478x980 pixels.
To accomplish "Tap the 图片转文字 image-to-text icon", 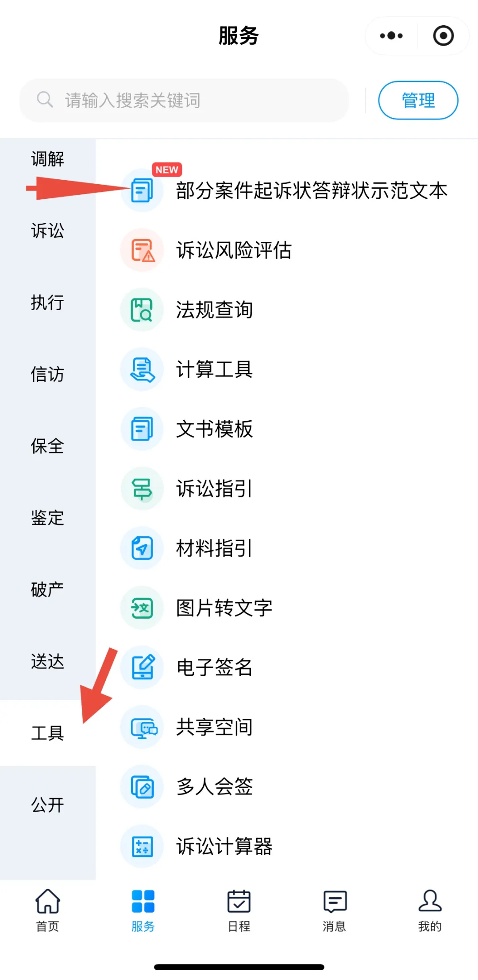I will click(x=142, y=608).
